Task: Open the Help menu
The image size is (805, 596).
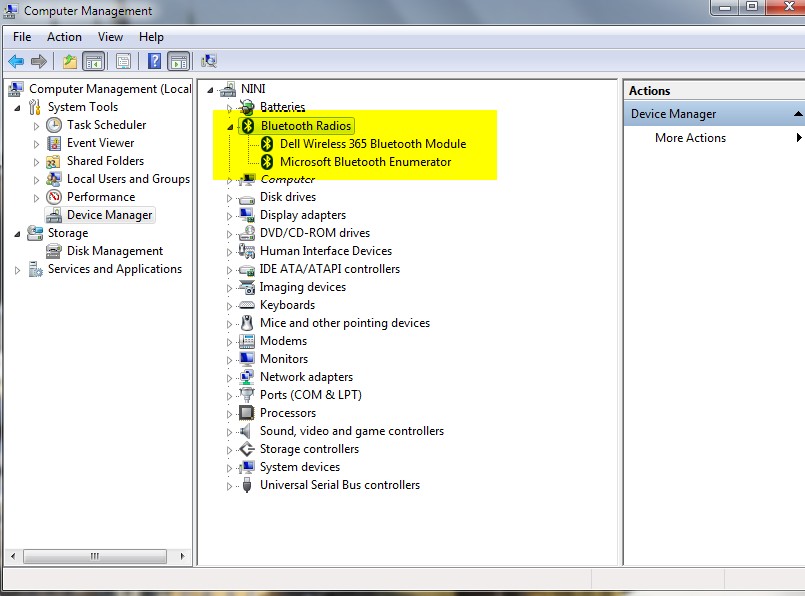Action: click(151, 37)
